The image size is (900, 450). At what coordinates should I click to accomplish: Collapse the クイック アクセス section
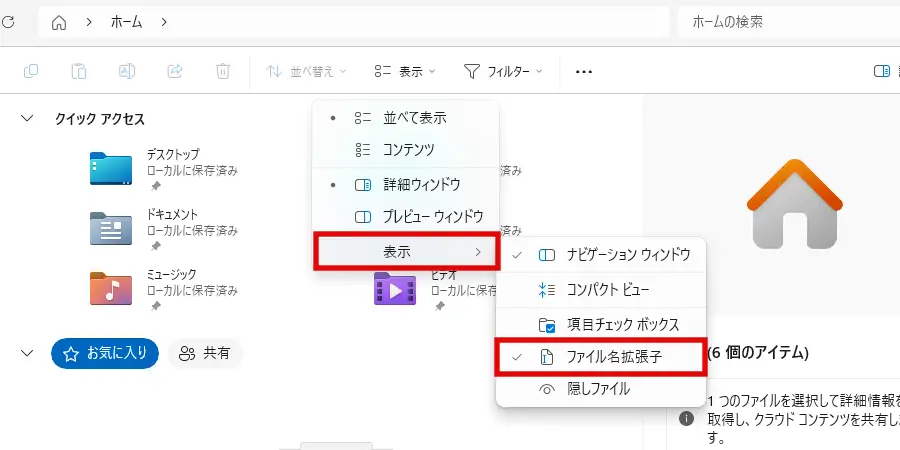point(27,118)
